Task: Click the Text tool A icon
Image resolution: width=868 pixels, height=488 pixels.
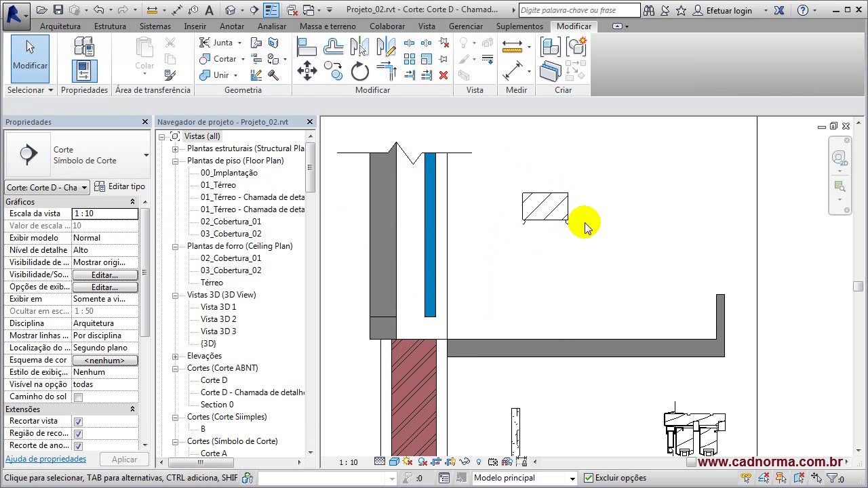Action: pyautogui.click(x=209, y=10)
